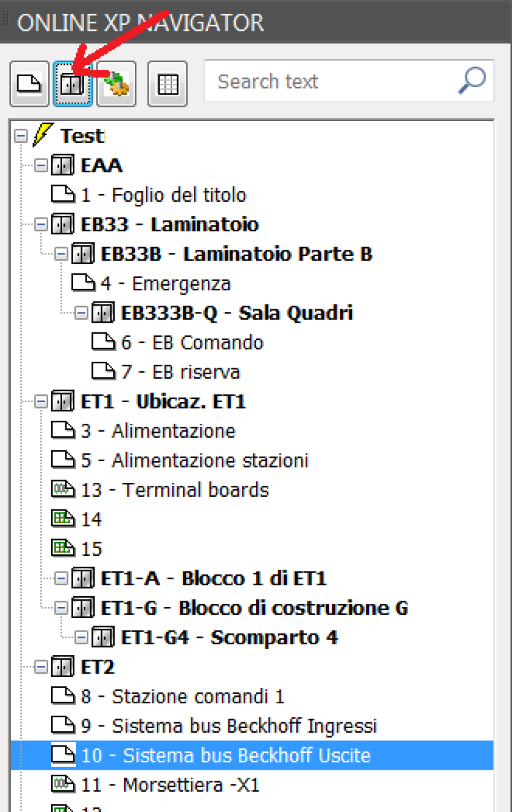Select page 11 - Morsettiera -X1
Screen dimensions: 512x812
(156, 784)
